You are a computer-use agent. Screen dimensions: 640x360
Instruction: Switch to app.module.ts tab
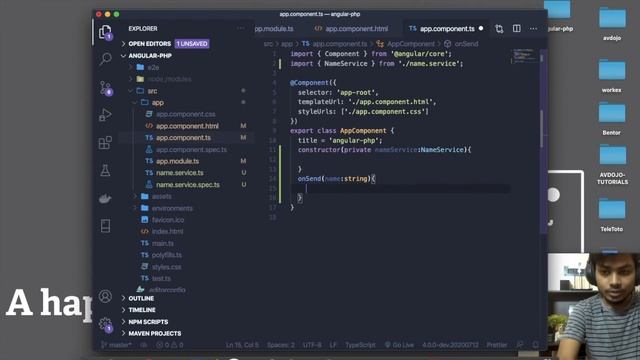274,29
